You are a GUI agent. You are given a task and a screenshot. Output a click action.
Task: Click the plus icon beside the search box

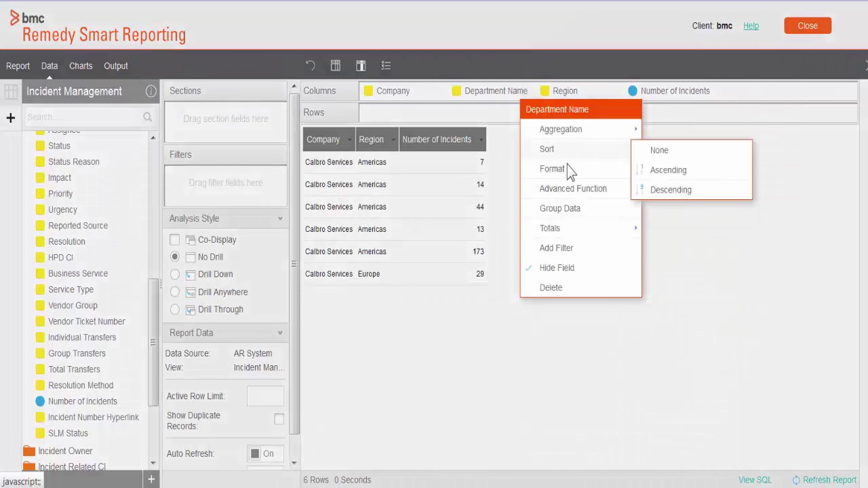click(x=10, y=118)
